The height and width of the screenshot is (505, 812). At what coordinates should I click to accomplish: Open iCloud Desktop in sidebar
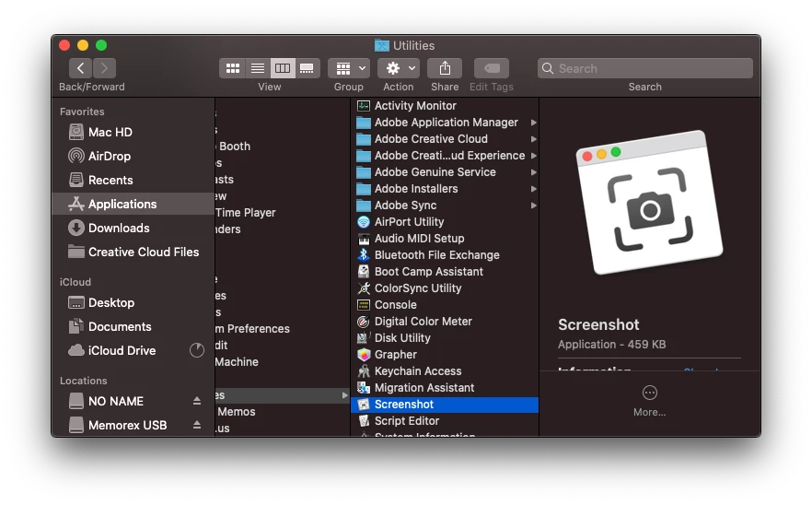tap(133, 302)
